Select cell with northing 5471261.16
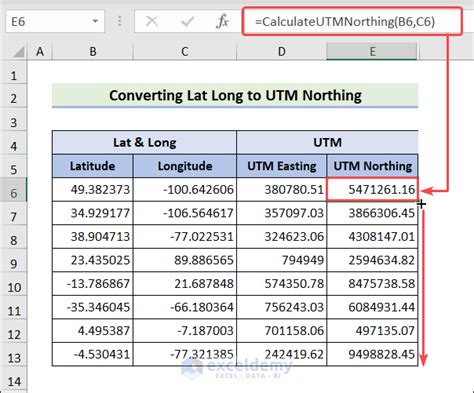The height and width of the screenshot is (393, 474). [x=372, y=190]
